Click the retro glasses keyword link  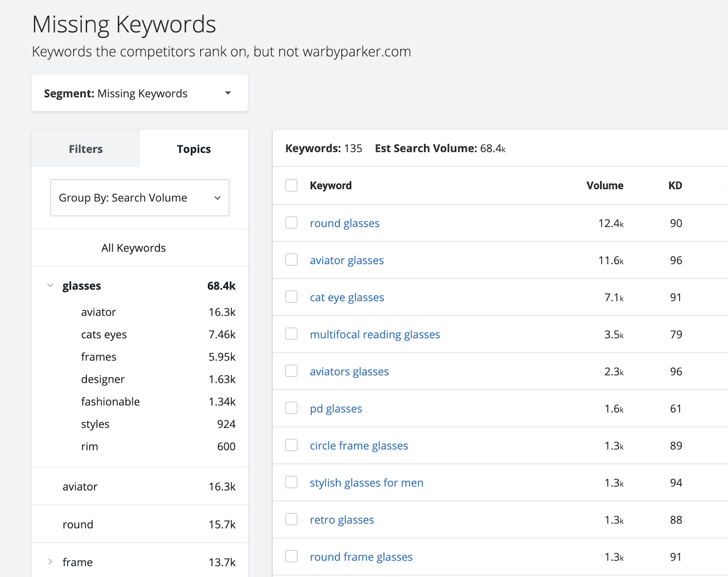pyautogui.click(x=342, y=520)
